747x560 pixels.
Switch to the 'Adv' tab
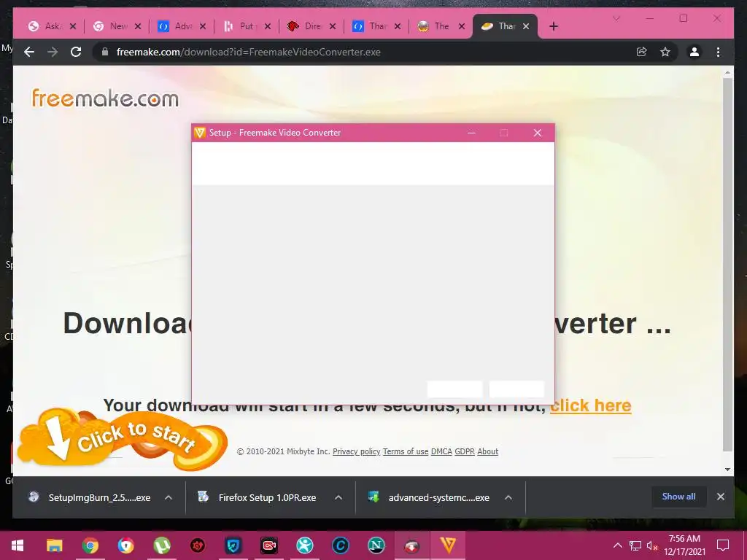point(182,26)
